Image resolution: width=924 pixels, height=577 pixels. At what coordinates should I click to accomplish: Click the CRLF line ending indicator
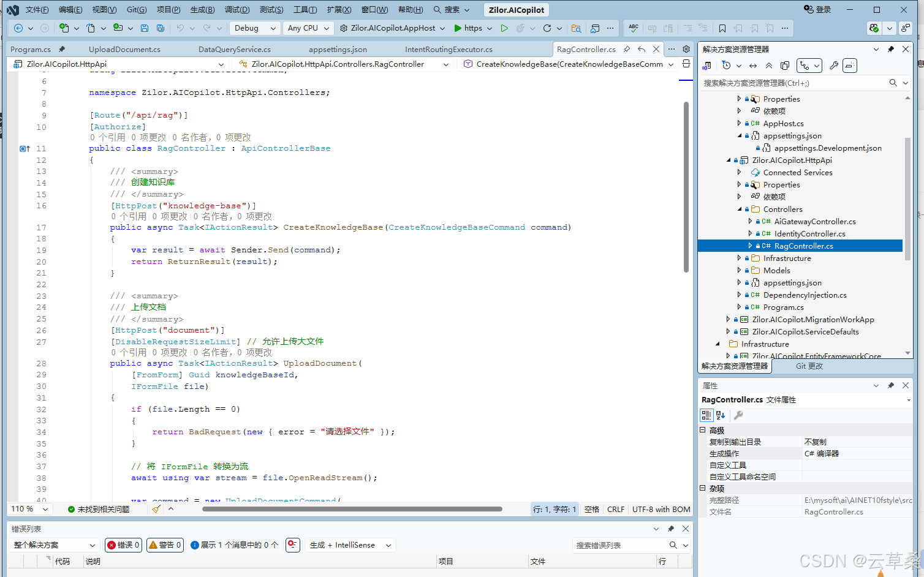pos(616,509)
